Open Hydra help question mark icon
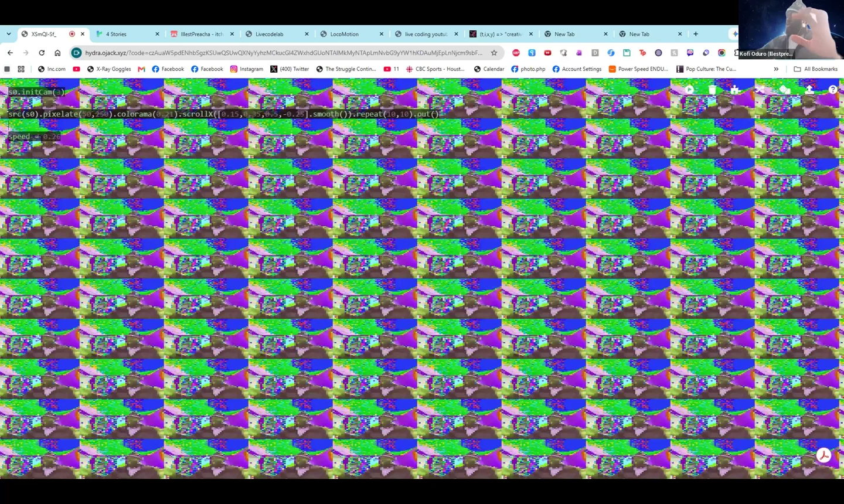Image resolution: width=844 pixels, height=504 pixels. [833, 90]
